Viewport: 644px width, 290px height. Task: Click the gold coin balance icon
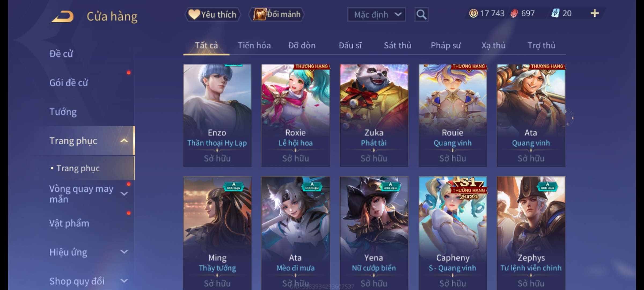coord(473,13)
